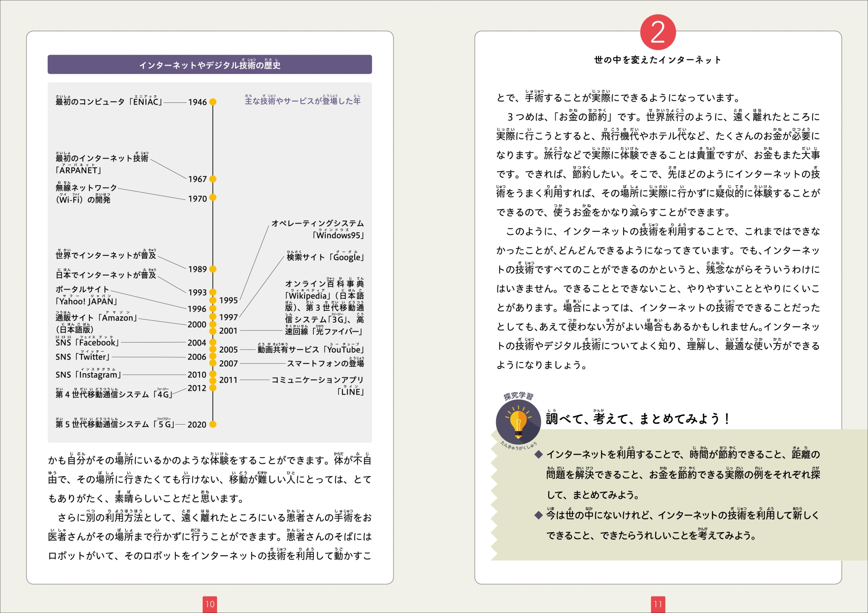The width and height of the screenshot is (868, 613).
Task: Click the year 1996 on the timeline
Action: coord(197,309)
